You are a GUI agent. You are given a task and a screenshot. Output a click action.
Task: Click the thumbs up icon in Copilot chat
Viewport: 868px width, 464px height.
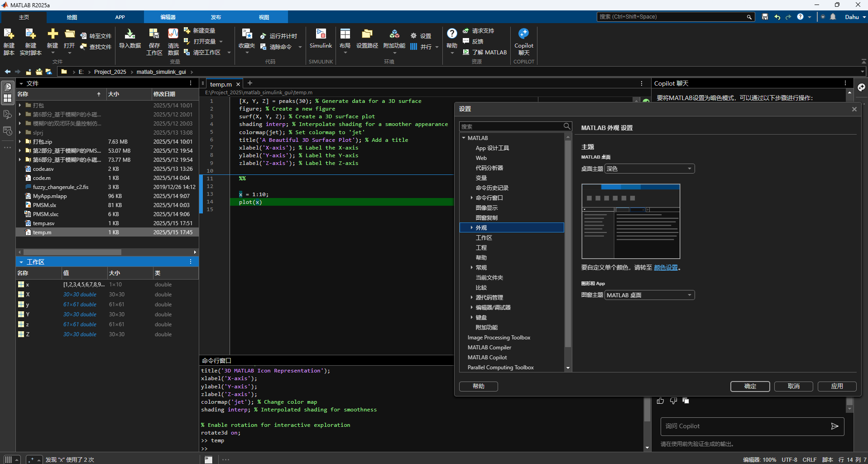pos(660,401)
